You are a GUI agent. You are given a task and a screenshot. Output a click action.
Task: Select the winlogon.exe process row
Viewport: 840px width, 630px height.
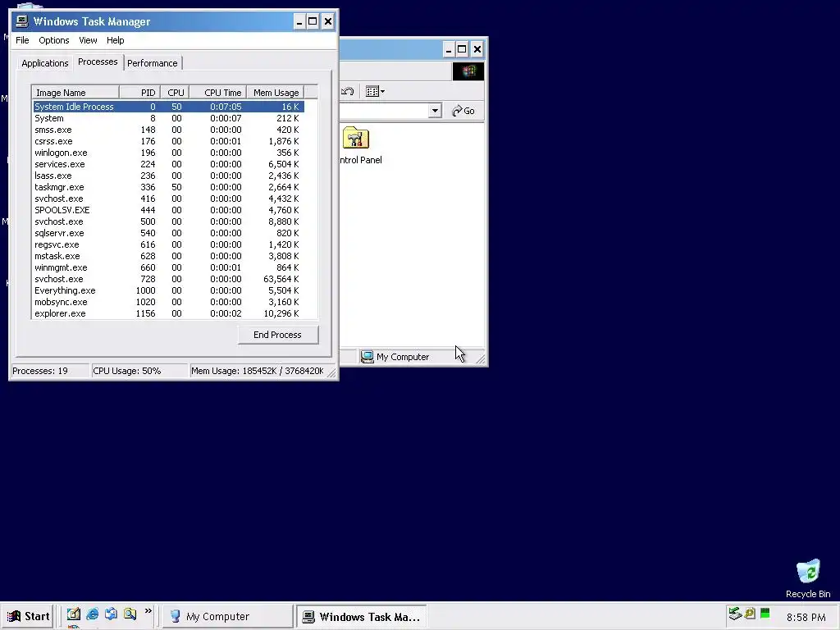168,153
